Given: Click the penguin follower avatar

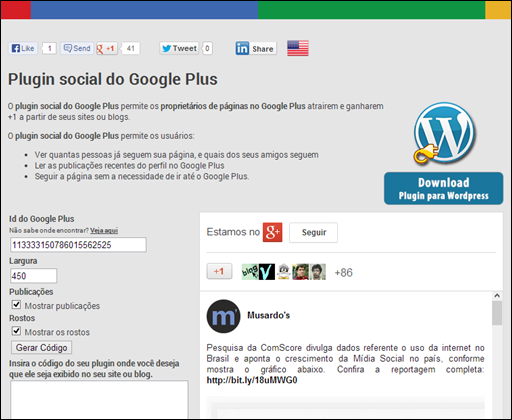Looking at the screenshot, I should point(284,272).
